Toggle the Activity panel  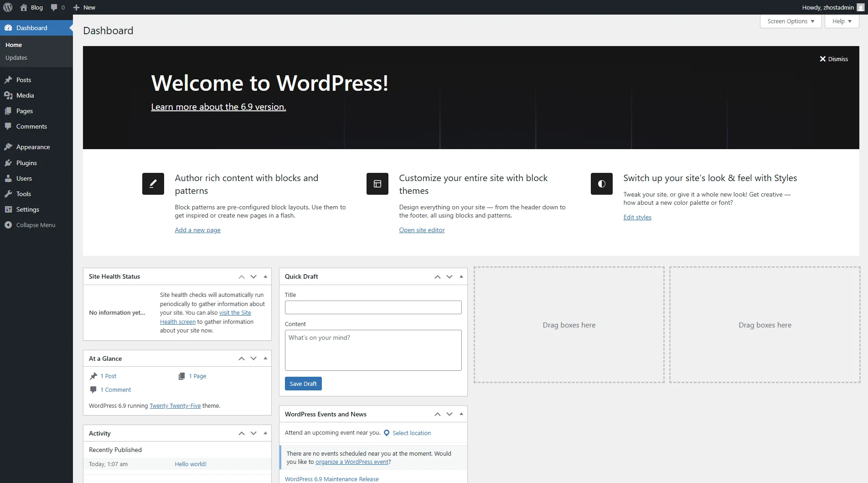tap(265, 433)
